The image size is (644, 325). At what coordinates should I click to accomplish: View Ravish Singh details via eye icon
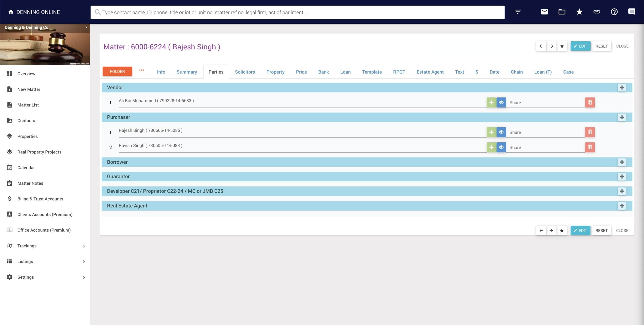point(501,147)
